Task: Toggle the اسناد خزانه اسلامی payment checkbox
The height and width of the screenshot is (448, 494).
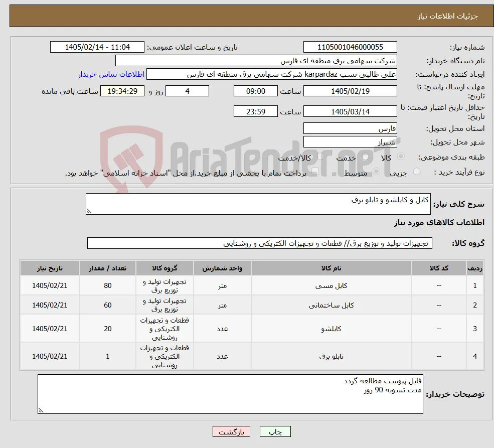Action: [315, 172]
